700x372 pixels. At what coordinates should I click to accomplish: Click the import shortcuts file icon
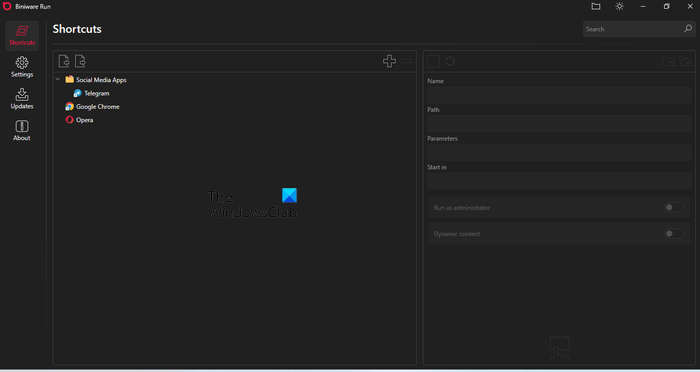pyautogui.click(x=64, y=61)
